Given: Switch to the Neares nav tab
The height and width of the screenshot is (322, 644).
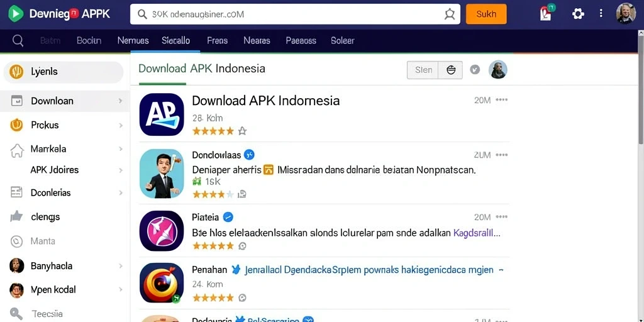Looking at the screenshot, I should (257, 41).
